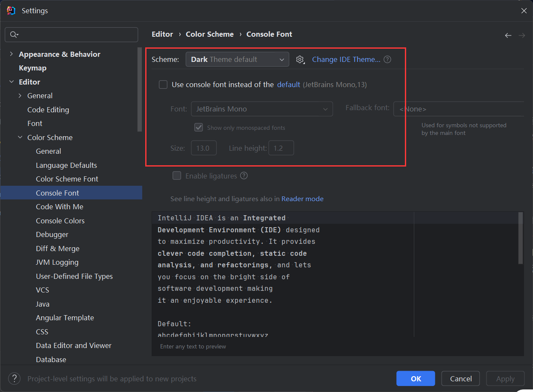Open the scheme actions gear icon
This screenshot has height=392, width=533.
pos(300,60)
